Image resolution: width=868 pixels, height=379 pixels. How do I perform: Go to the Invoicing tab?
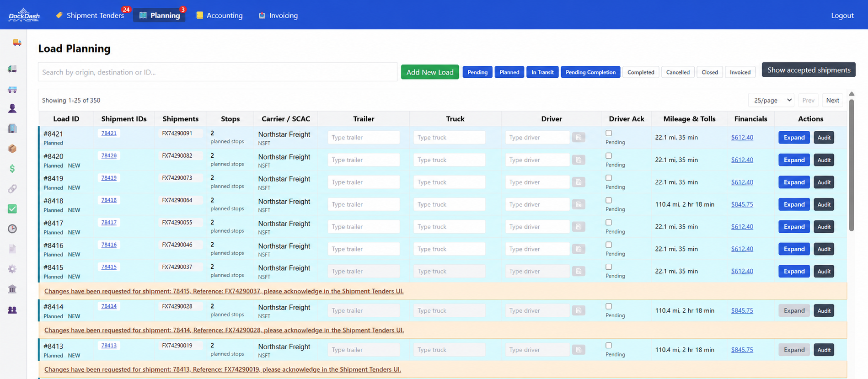[278, 16]
